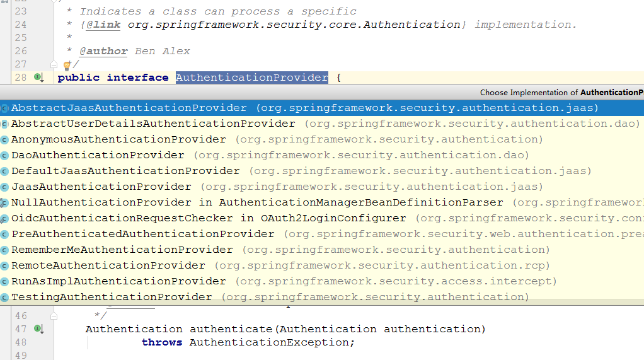Open OidcAuthenticationRequestChecker implementation
This screenshot has width=644, height=360.
click(x=322, y=218)
